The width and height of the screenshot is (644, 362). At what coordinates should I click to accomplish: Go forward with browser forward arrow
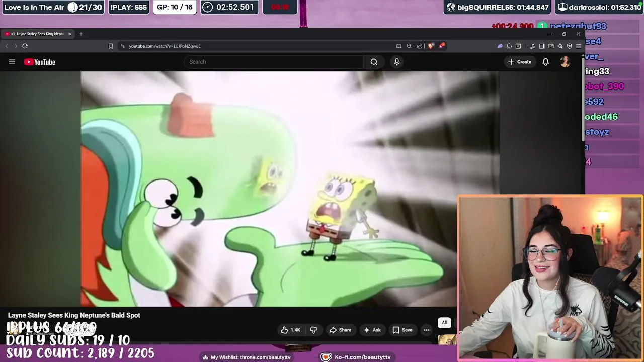coord(16,46)
